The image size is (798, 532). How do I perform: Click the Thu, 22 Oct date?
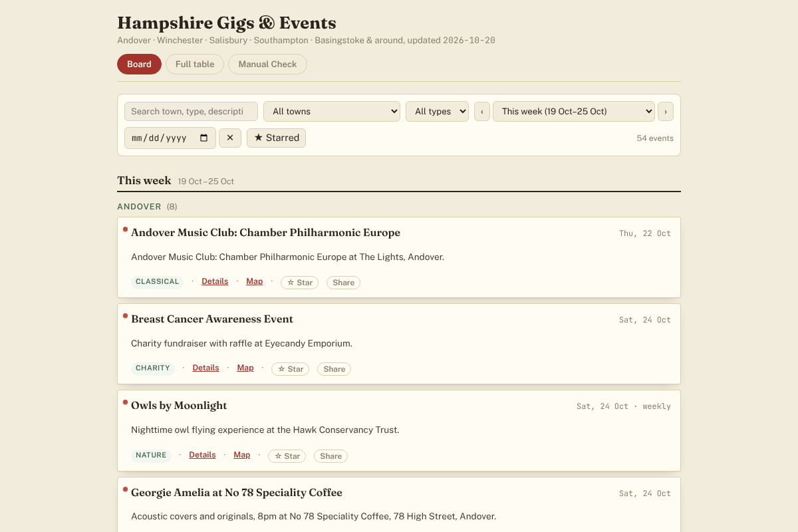(x=645, y=233)
